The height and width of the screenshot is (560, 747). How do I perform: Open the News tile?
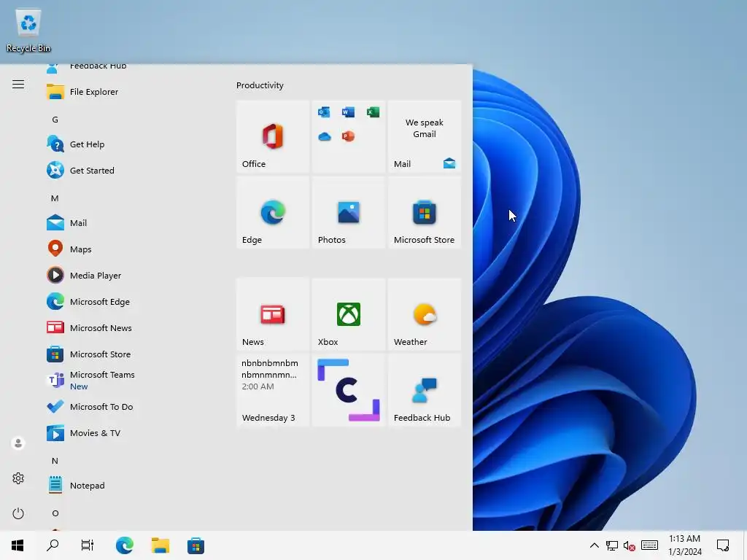click(273, 314)
